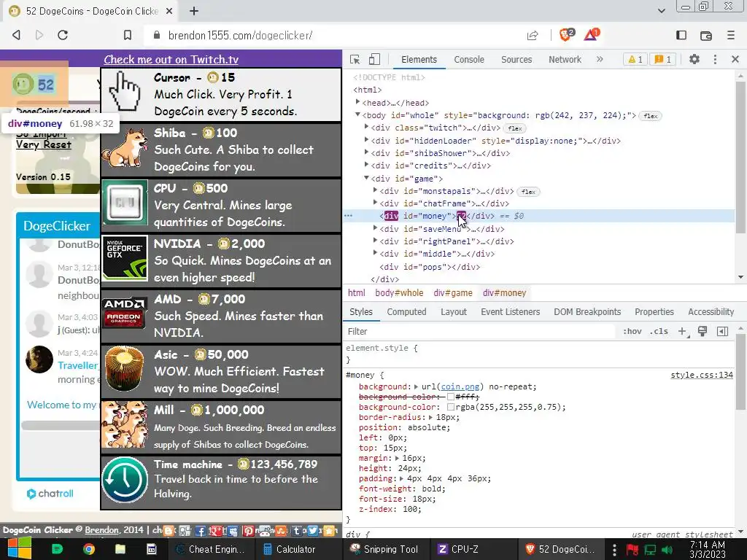
Task: Open a new browser tab
Action: [194, 11]
